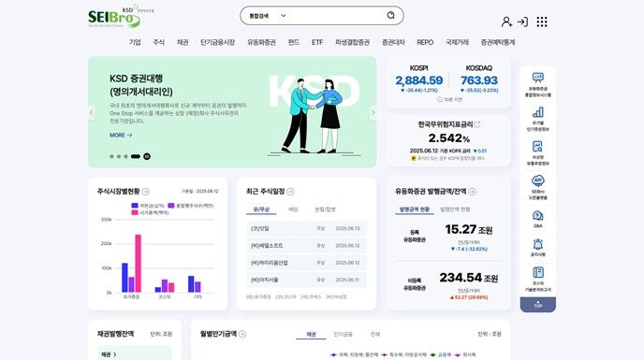The height and width of the screenshot is (360, 644).
Task: Open the ETF menu
Action: coord(317,42)
